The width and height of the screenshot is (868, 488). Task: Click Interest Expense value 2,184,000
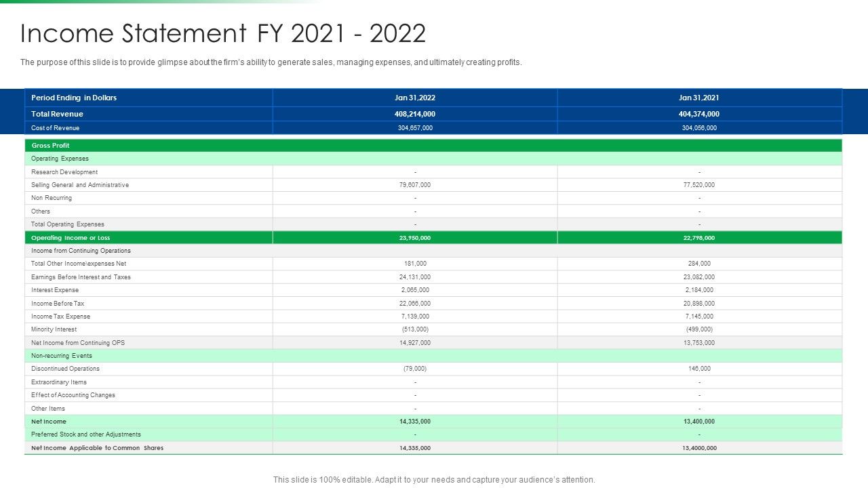(x=699, y=290)
